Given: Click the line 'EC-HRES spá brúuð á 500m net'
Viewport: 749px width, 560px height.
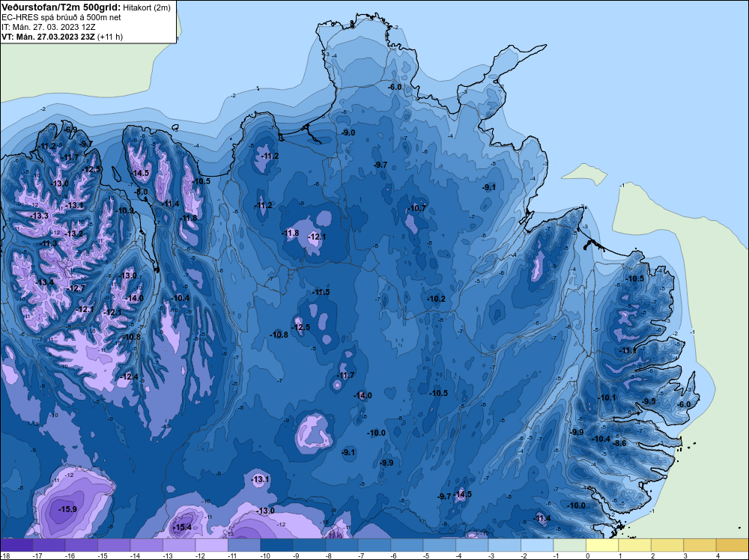Looking at the screenshot, I should click(x=61, y=17).
